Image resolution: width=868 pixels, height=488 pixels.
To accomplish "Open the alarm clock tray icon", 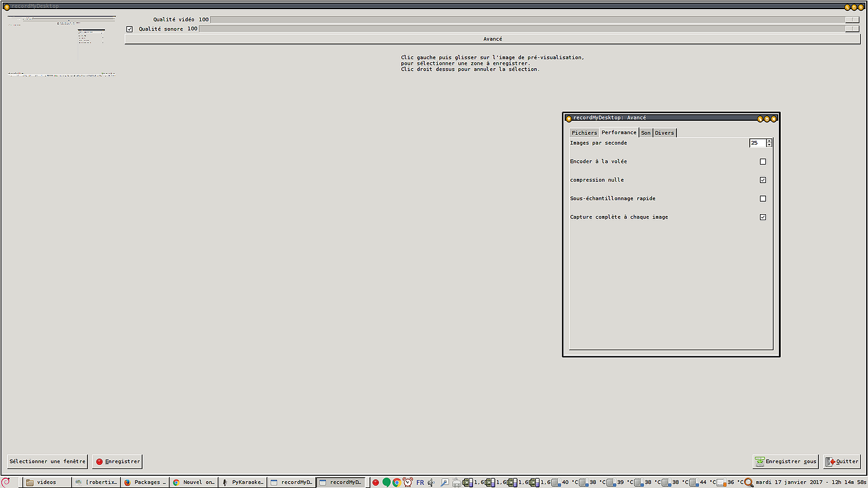I will pos(408,483).
